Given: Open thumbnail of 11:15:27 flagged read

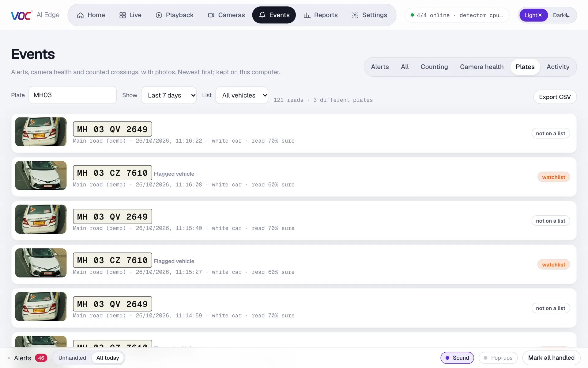Looking at the screenshot, I should [41, 263].
